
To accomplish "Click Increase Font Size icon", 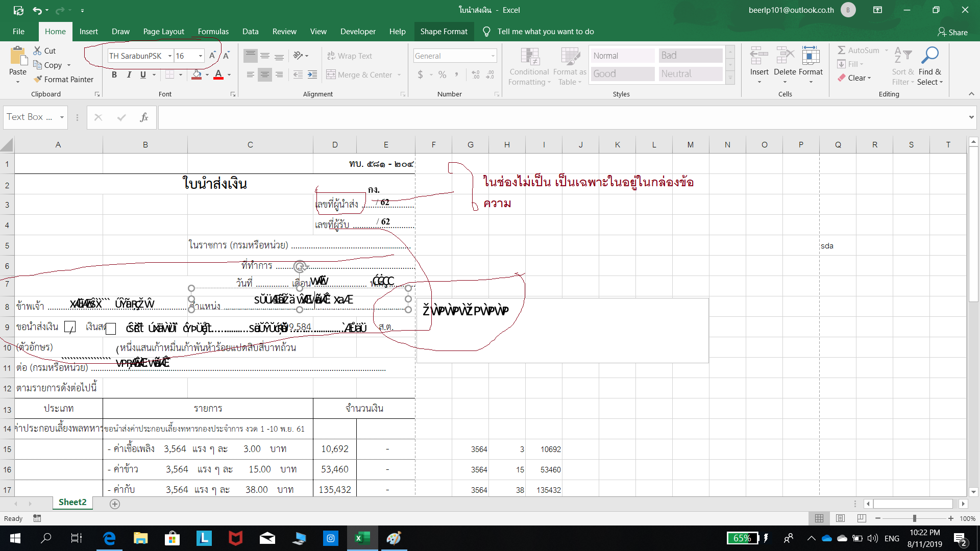I will (x=212, y=56).
